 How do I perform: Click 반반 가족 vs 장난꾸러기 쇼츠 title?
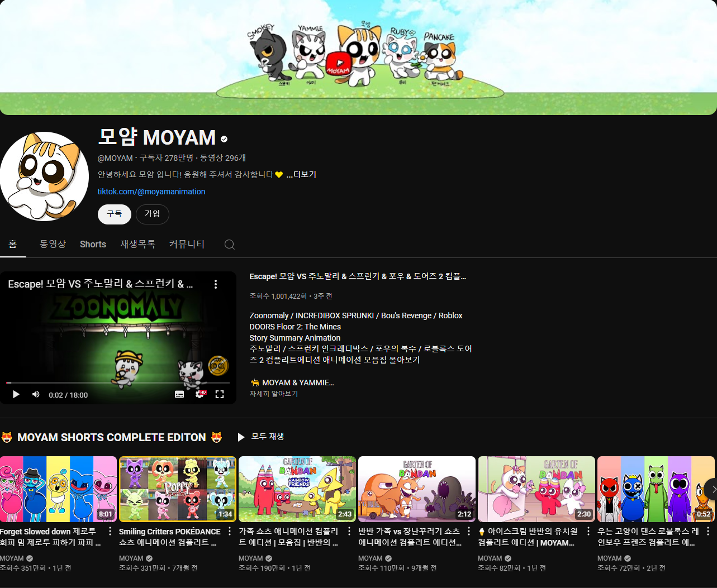coord(410,537)
